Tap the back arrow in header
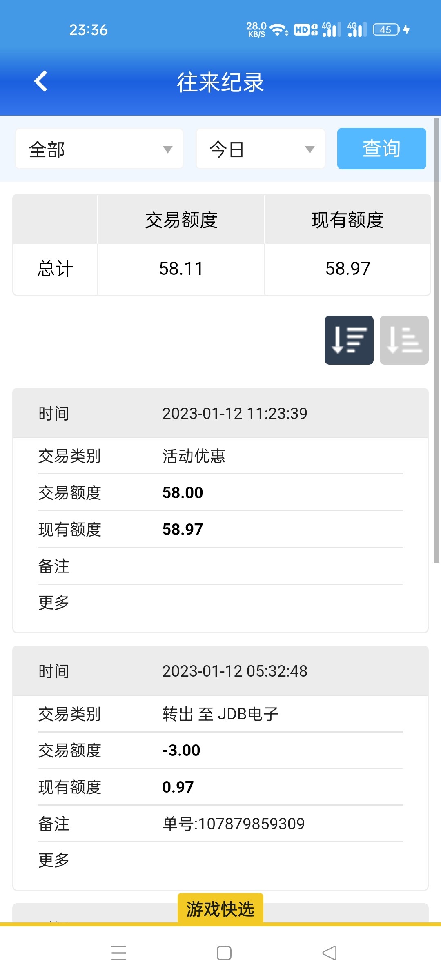The image size is (441, 980). [41, 81]
